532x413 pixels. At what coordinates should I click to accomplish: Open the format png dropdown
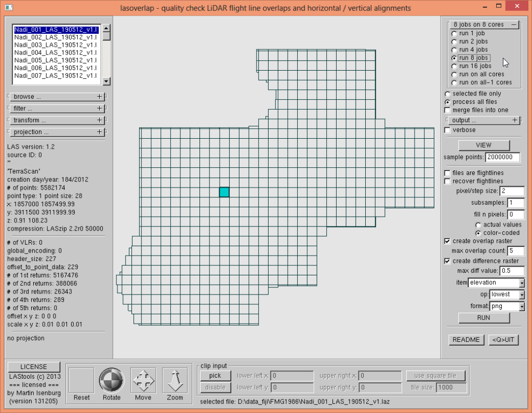point(521,307)
